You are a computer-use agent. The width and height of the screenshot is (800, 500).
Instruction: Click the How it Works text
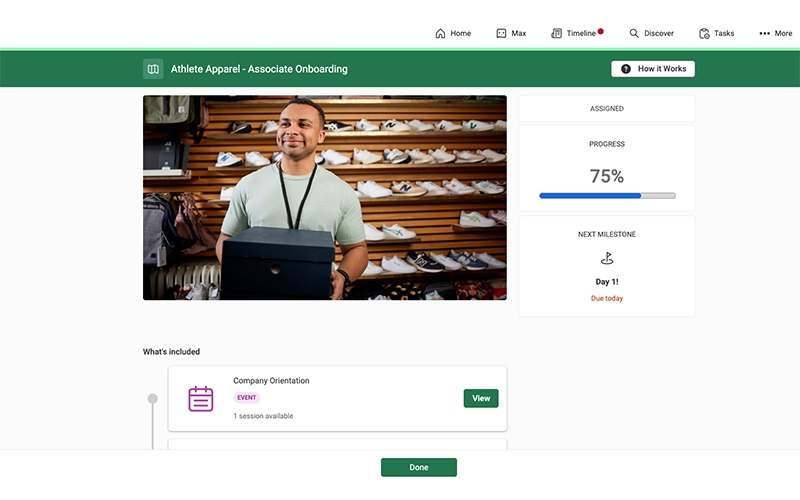[x=661, y=69]
